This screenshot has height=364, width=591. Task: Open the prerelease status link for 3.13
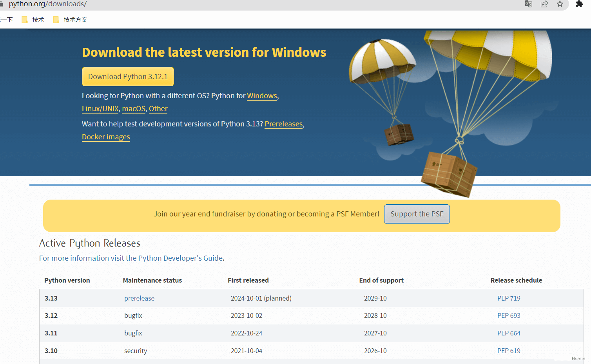tap(140, 298)
